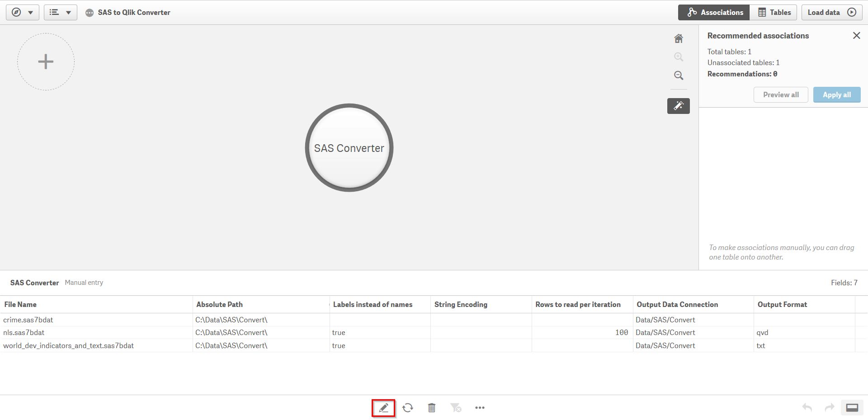This screenshot has height=420, width=868.
Task: Select the crime.sas7bdat cell
Action: click(96, 320)
